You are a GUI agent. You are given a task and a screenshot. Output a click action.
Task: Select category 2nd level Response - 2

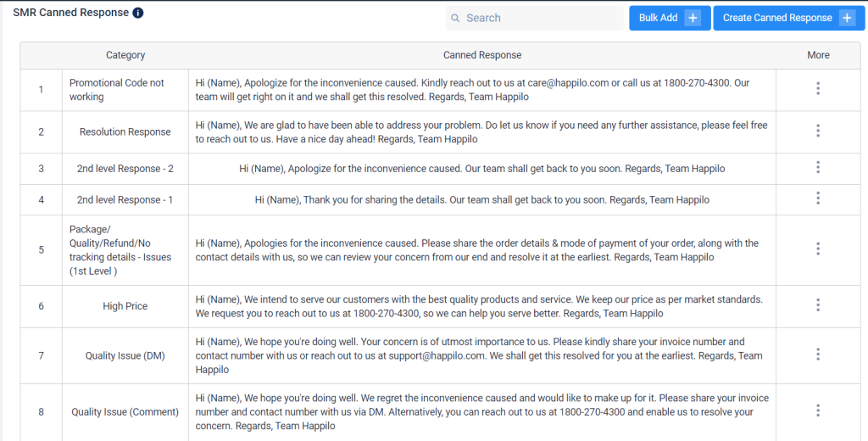[125, 169]
